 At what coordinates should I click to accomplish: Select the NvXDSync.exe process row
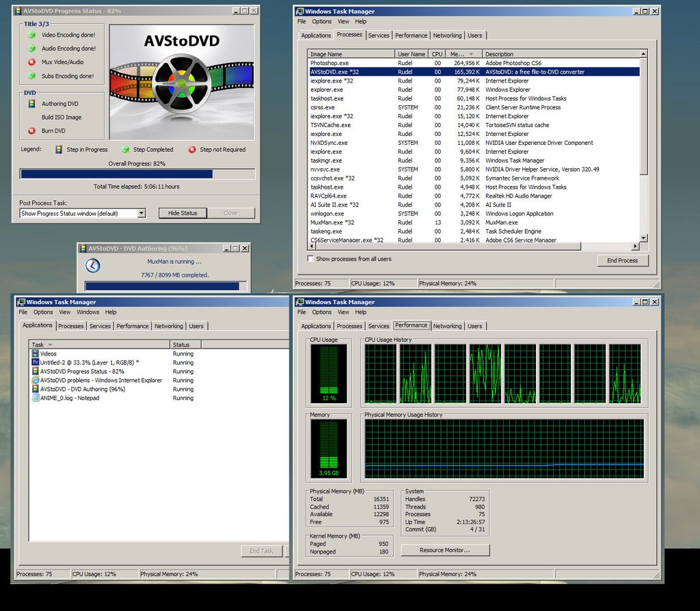[x=474, y=143]
